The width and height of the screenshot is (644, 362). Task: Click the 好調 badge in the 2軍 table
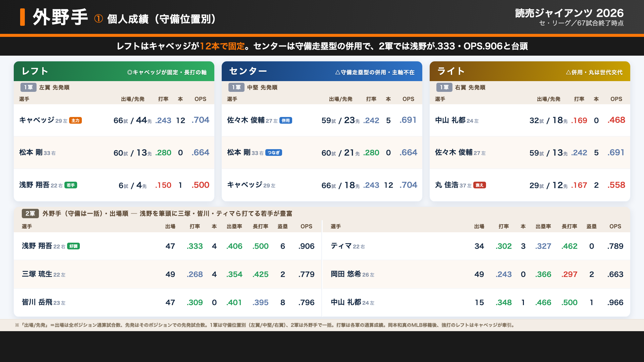pyautogui.click(x=73, y=246)
